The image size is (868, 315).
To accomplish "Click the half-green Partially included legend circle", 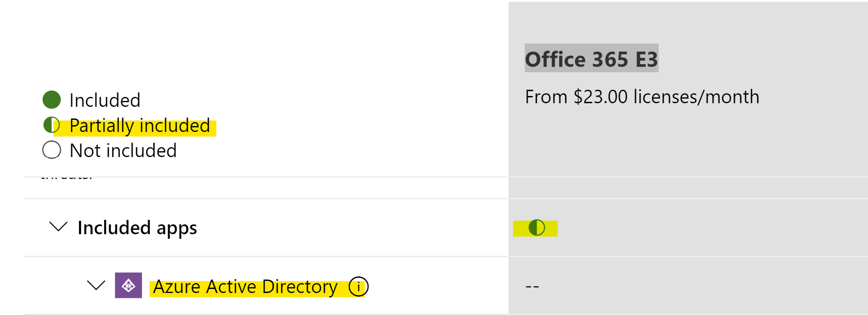I will click(x=52, y=125).
